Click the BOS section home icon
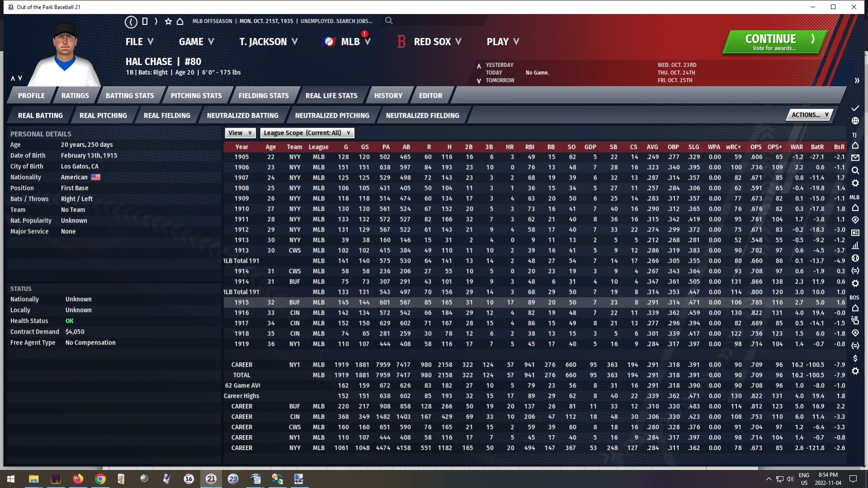868x488 pixels. 855,308
